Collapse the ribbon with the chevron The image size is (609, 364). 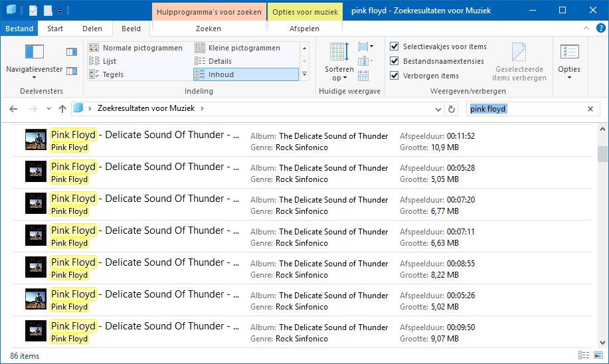coord(586,28)
